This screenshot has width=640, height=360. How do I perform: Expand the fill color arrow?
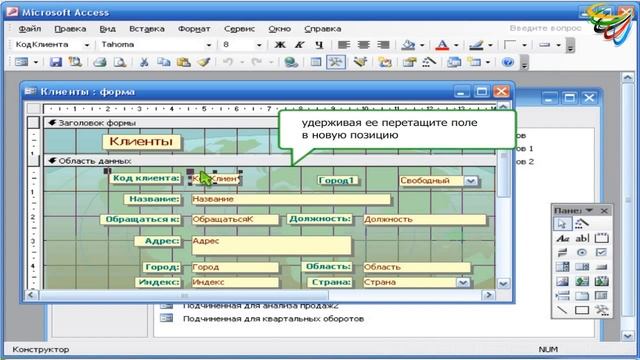(422, 45)
